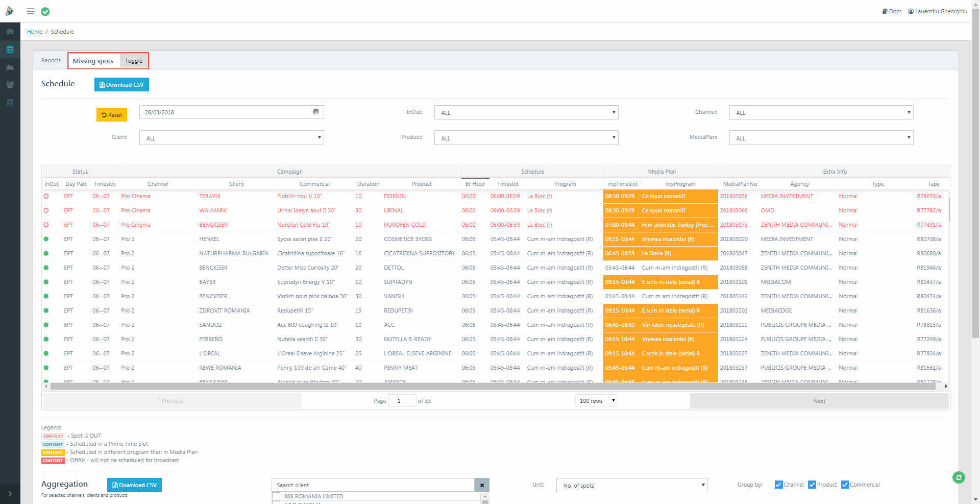Viewport: 980px width, 504px height.
Task: Open the date picker calendar icon
Action: (316, 112)
